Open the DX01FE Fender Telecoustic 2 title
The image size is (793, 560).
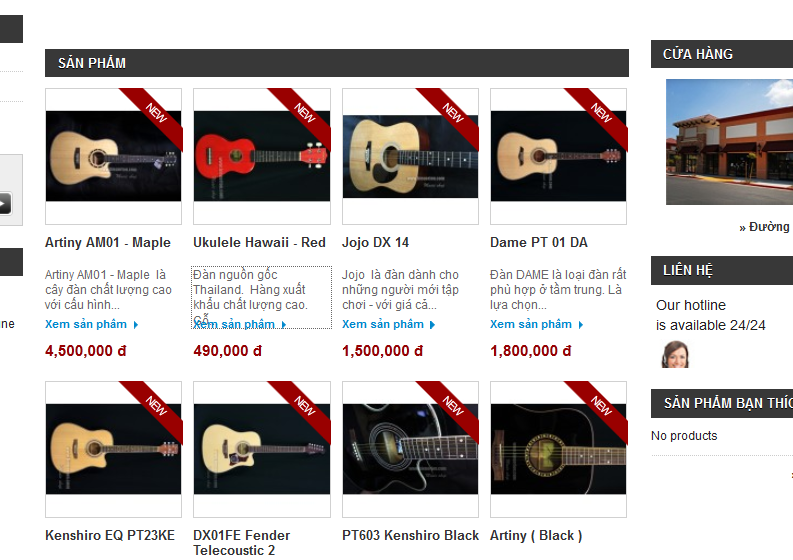(x=241, y=543)
